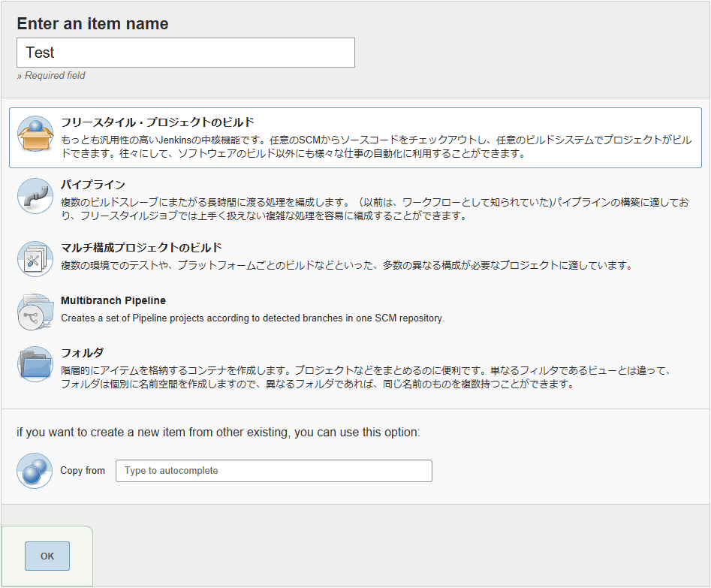Choose the Multibranch Pipeline title

pos(113,300)
